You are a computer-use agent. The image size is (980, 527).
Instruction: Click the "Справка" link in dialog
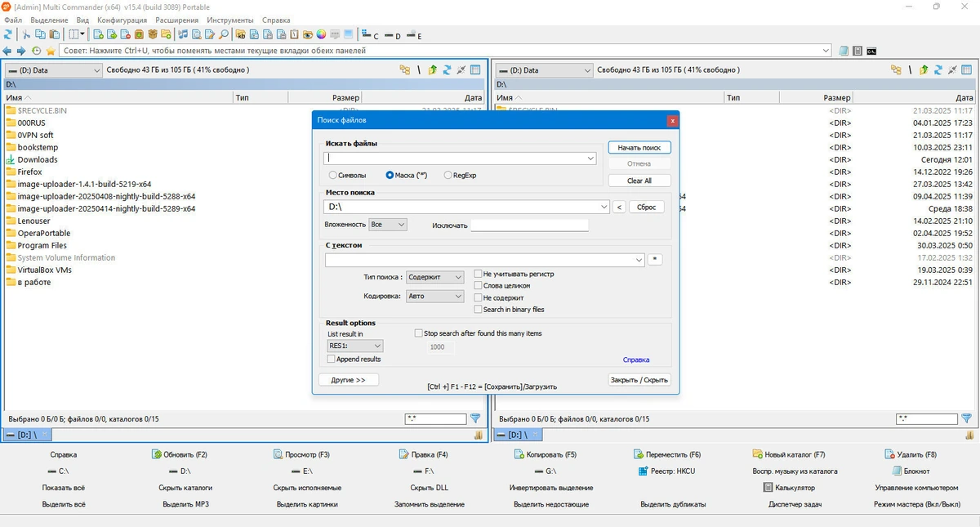click(636, 360)
